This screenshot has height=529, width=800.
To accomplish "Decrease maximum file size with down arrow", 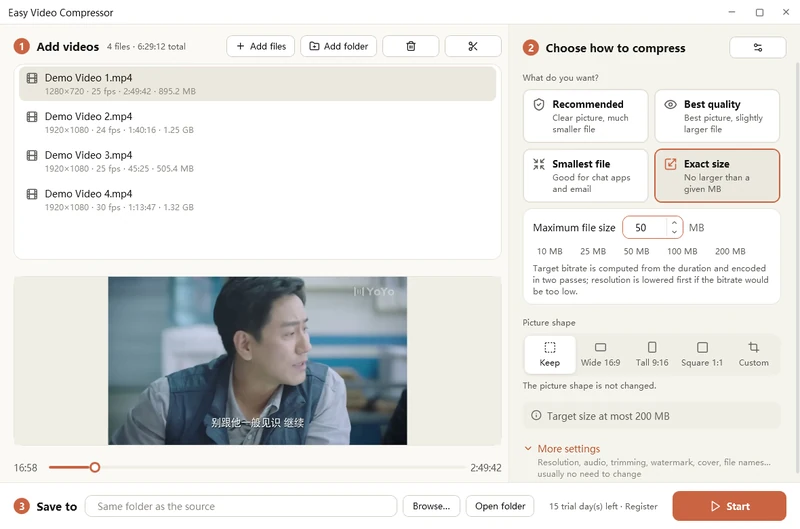I will (x=674, y=232).
